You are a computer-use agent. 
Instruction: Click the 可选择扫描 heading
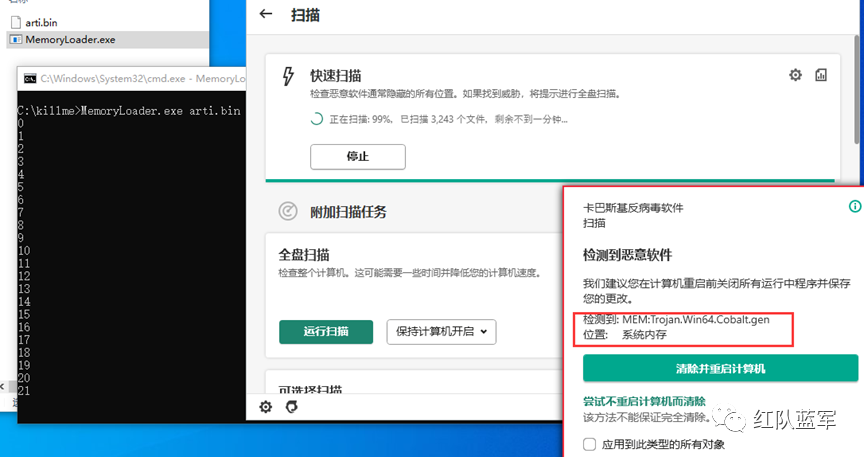point(310,389)
